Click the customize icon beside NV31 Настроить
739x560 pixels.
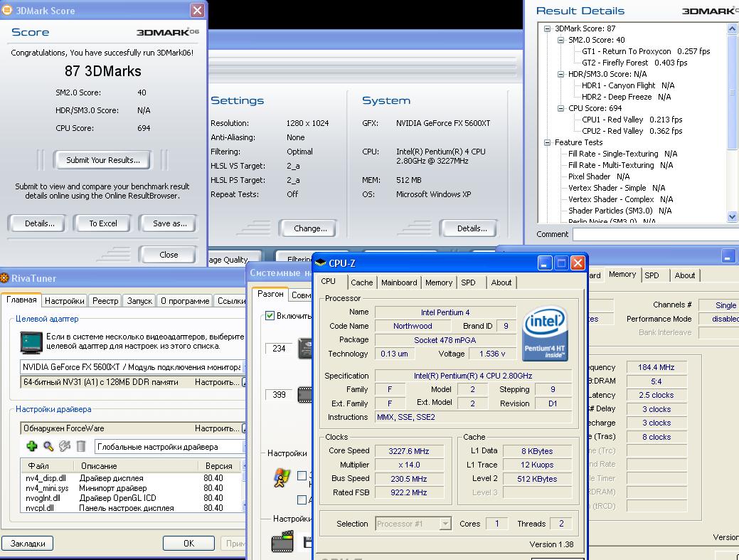[244, 382]
